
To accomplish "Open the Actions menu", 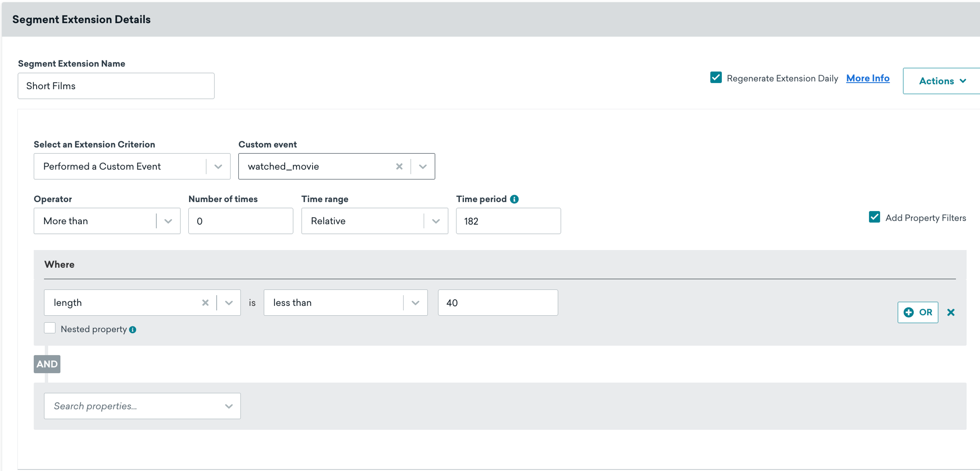I will [941, 81].
